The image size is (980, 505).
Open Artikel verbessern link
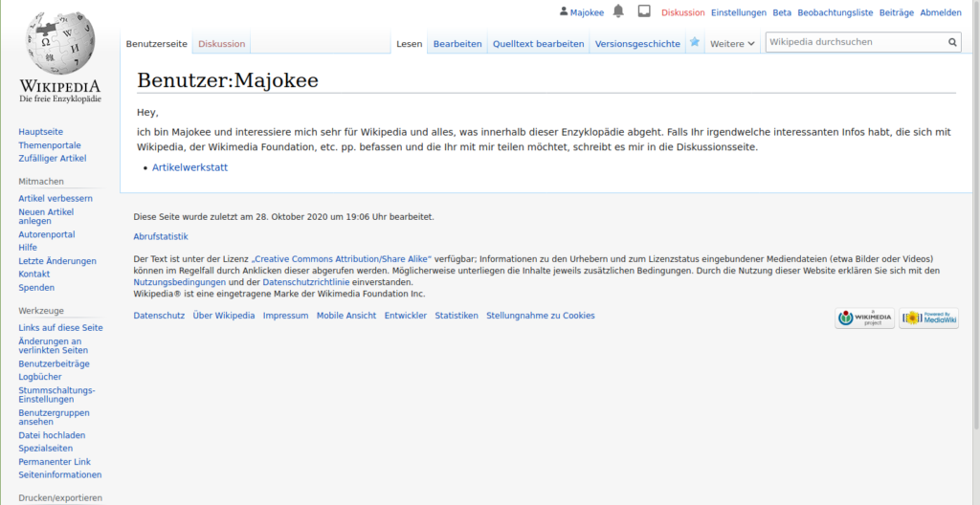tap(56, 198)
